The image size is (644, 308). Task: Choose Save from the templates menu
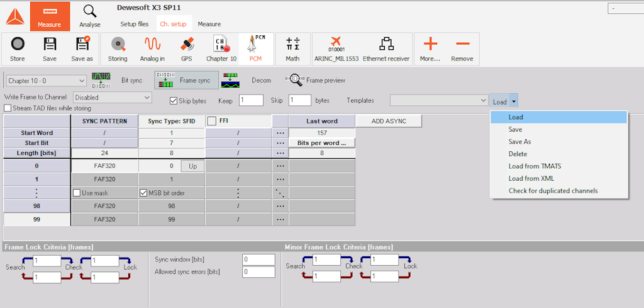point(559,130)
